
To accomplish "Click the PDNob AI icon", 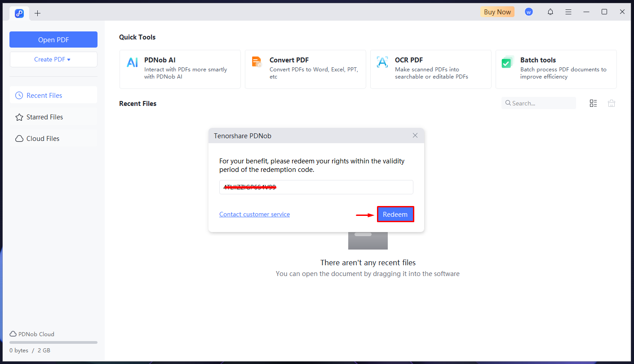I will coord(132,62).
